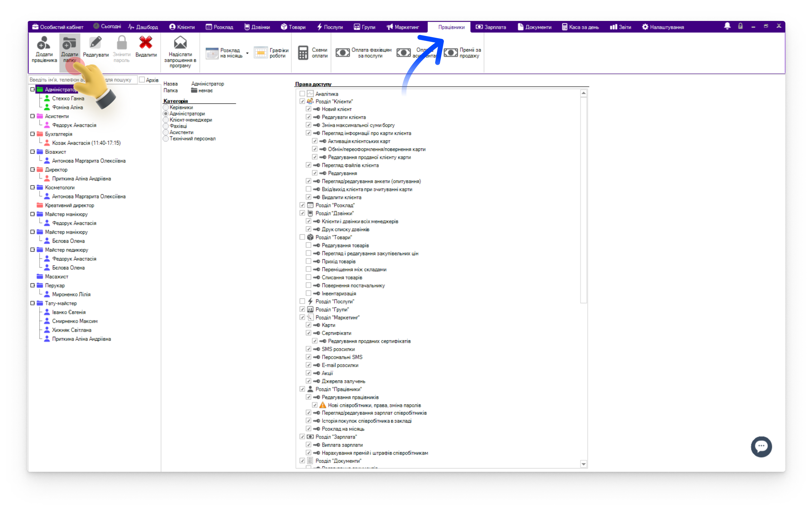This screenshot has width=812, height=508.
Task: Select Технічний персонал radio button
Action: point(166,138)
